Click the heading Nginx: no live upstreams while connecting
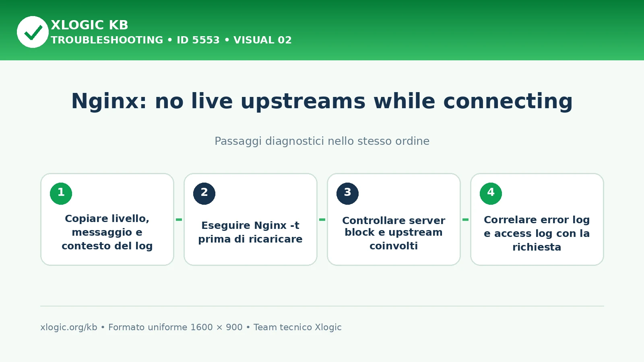Viewport: 644px width, 362px height. click(322, 101)
